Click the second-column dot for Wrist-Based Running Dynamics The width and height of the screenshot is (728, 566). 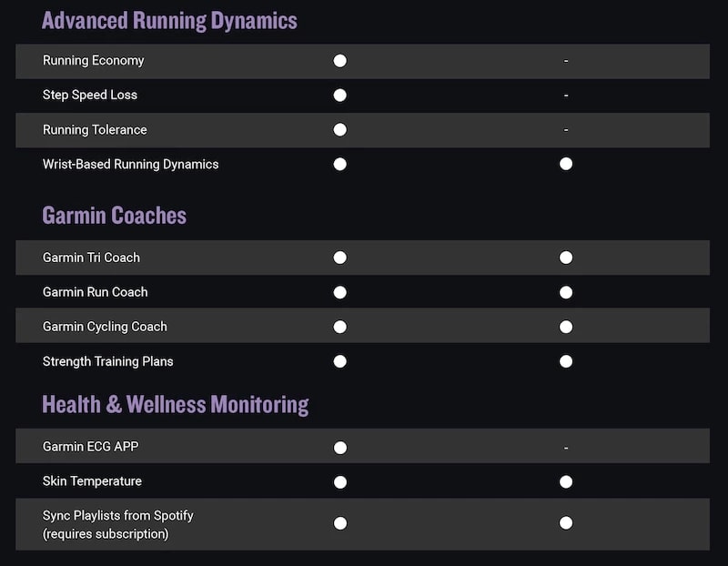(x=566, y=164)
